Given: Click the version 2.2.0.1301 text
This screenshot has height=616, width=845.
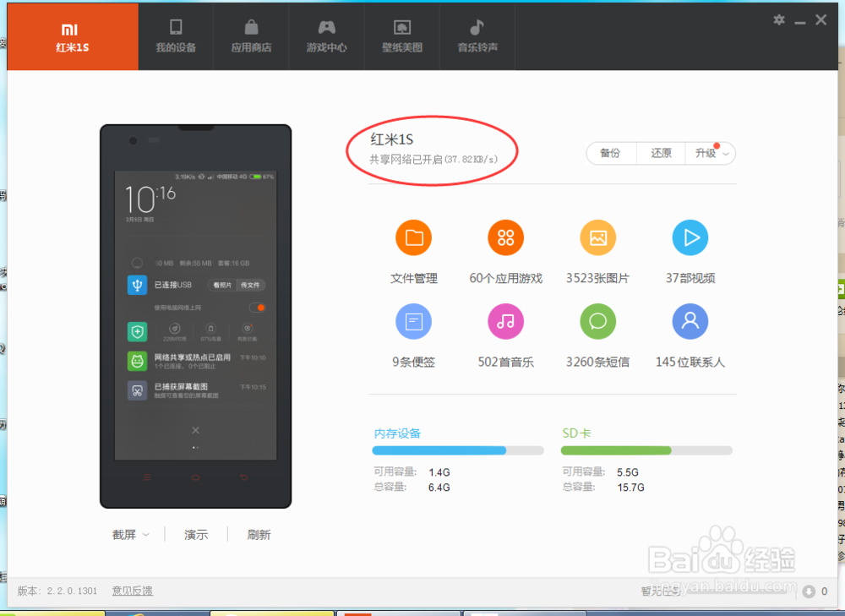Looking at the screenshot, I should tap(57, 591).
